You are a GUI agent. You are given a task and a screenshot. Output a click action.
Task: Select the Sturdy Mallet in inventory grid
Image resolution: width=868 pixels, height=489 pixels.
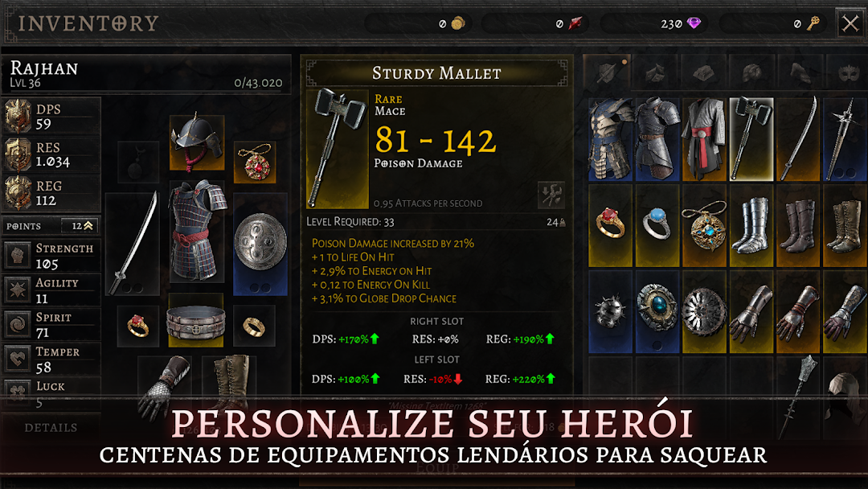[x=751, y=139]
